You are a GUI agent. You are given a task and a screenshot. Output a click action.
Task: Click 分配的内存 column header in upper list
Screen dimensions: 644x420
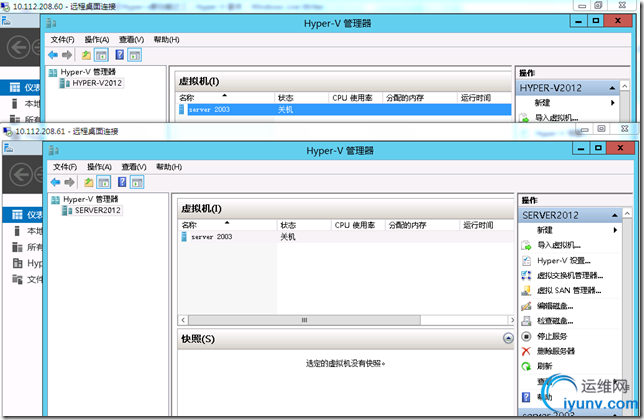(419, 98)
